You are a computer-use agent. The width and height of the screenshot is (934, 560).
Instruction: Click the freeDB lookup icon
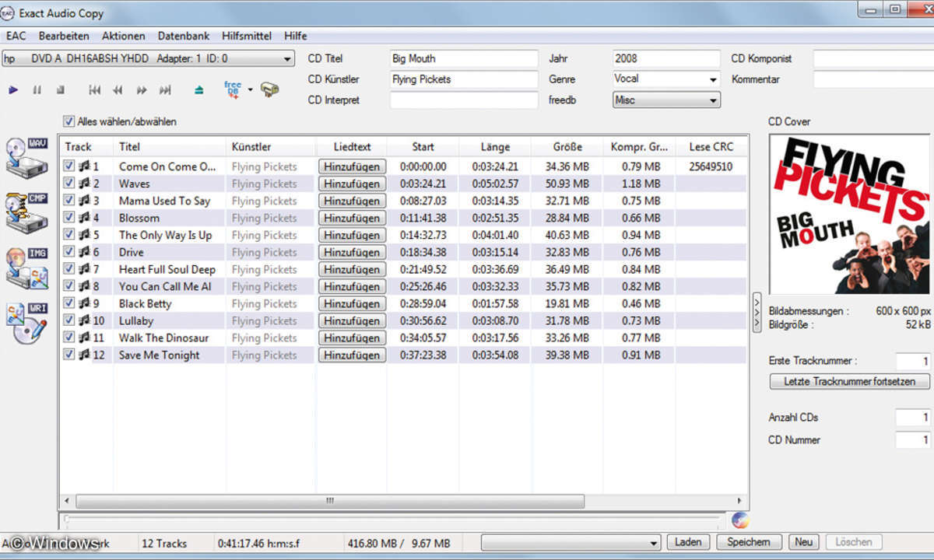[233, 89]
